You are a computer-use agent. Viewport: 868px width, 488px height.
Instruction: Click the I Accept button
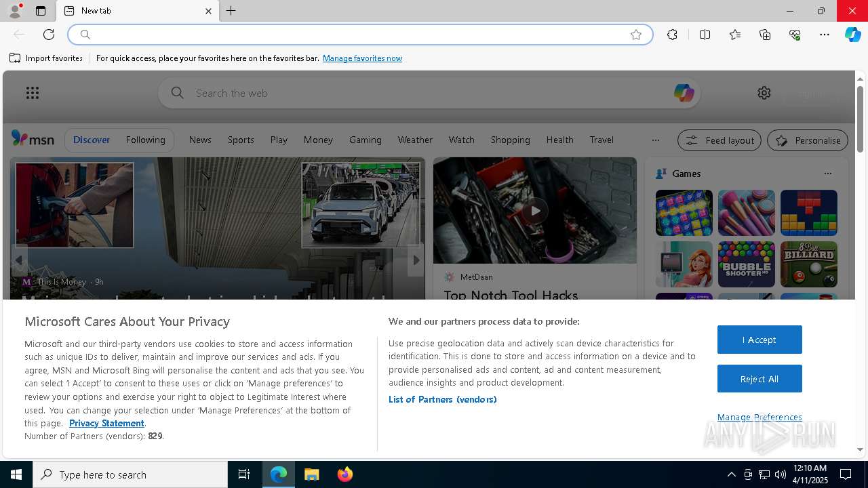(x=759, y=340)
